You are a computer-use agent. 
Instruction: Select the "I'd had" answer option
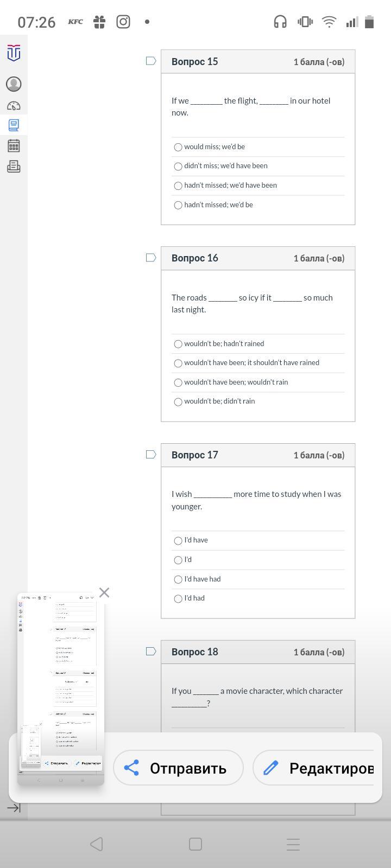coord(178,599)
